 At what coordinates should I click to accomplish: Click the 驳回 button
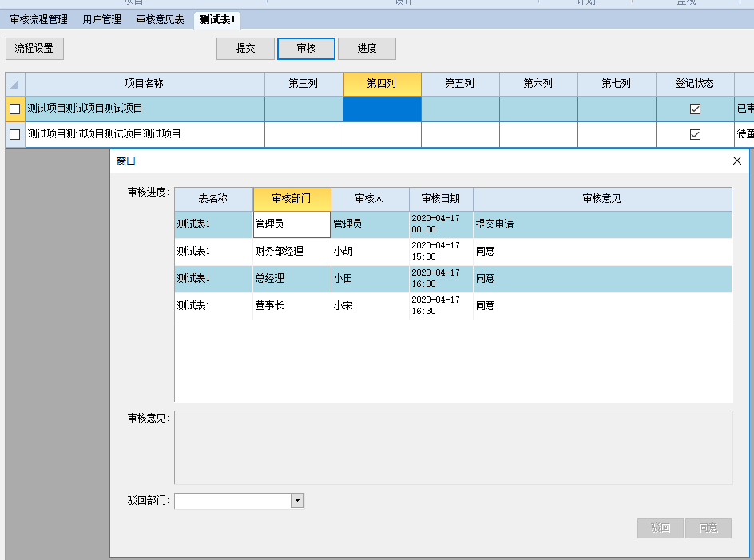click(661, 528)
